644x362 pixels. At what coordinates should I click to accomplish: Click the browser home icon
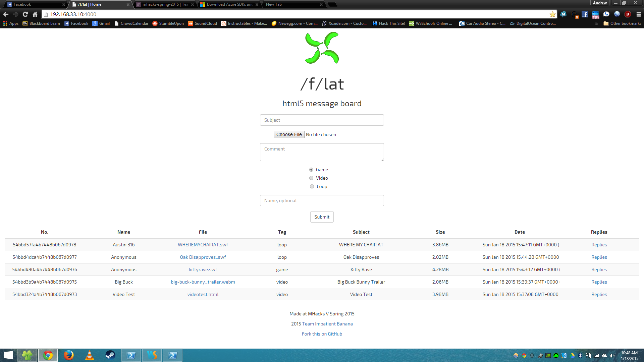[35, 14]
